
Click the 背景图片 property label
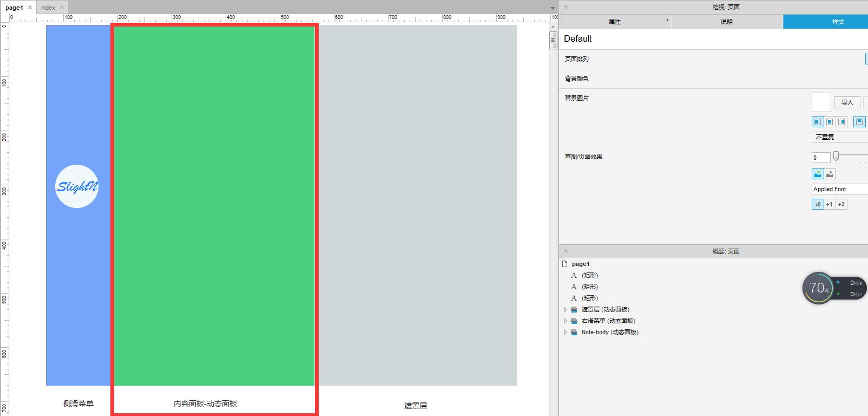pos(577,98)
